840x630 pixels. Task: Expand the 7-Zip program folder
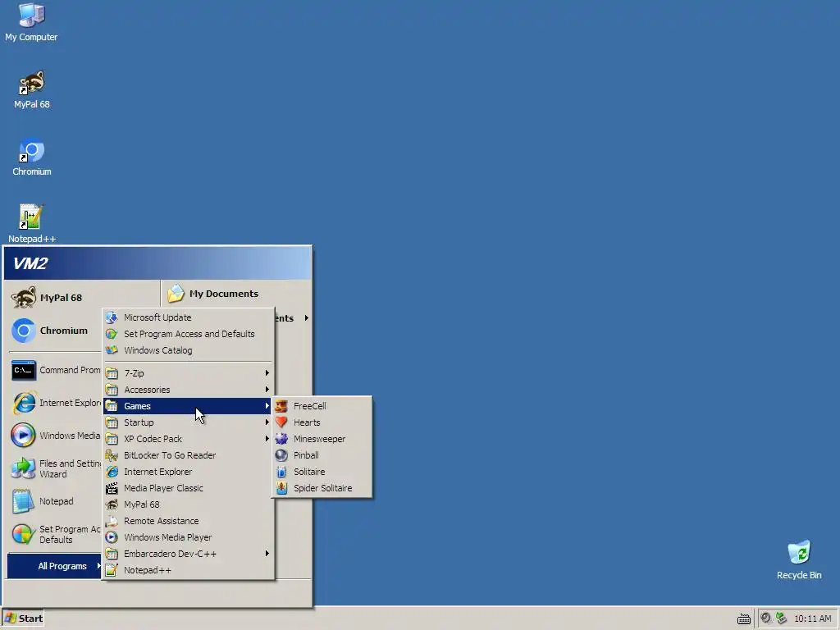(189, 373)
